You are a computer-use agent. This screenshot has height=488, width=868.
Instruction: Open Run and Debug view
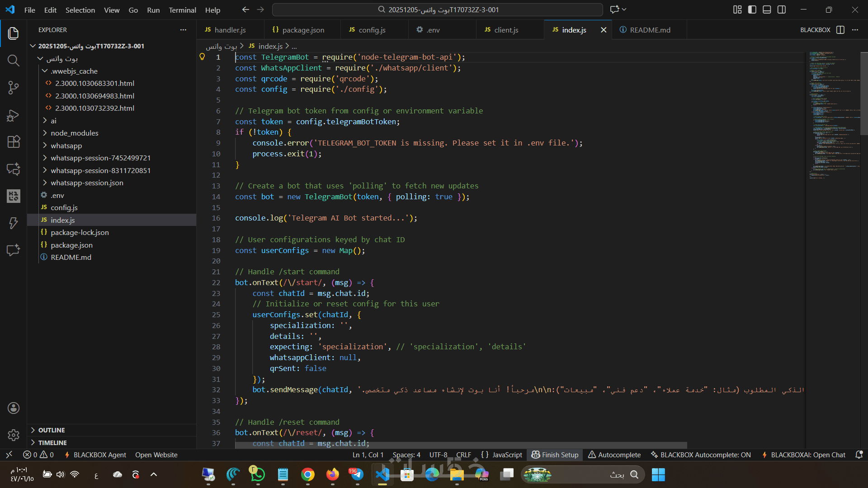pyautogui.click(x=14, y=115)
